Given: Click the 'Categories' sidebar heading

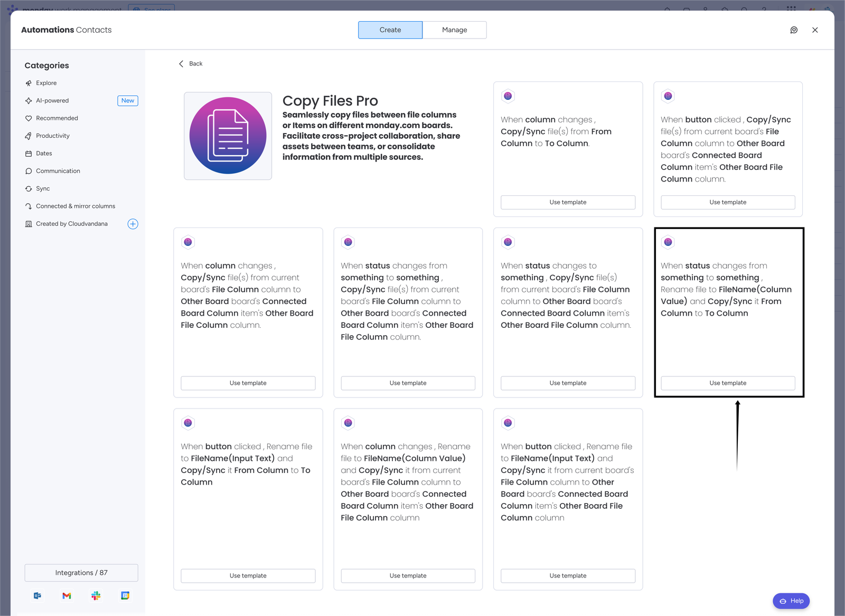Looking at the screenshot, I should click(x=47, y=65).
